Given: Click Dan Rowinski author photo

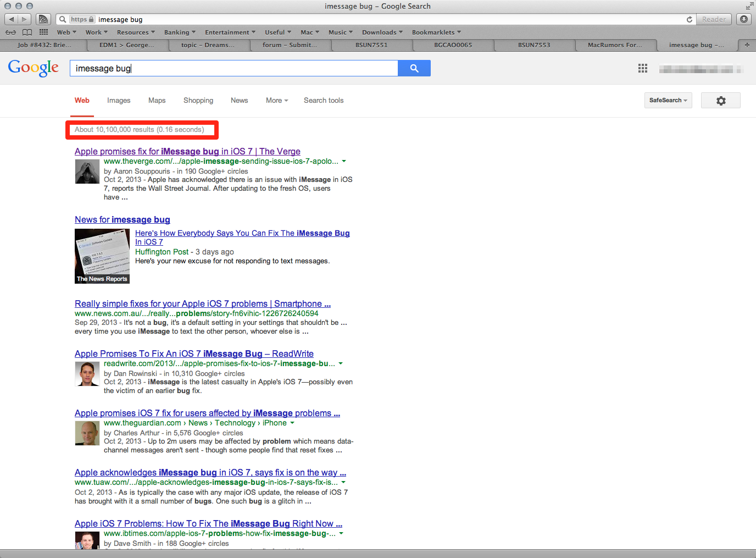Looking at the screenshot, I should [x=87, y=374].
